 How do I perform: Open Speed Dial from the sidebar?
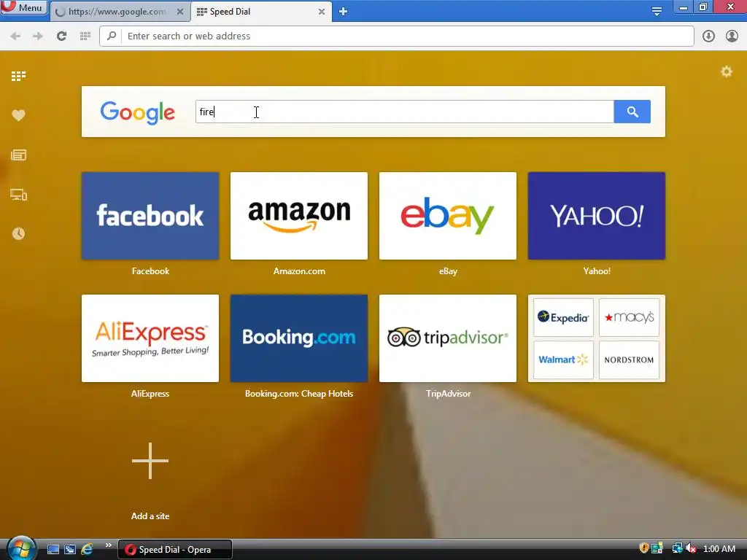pos(18,76)
